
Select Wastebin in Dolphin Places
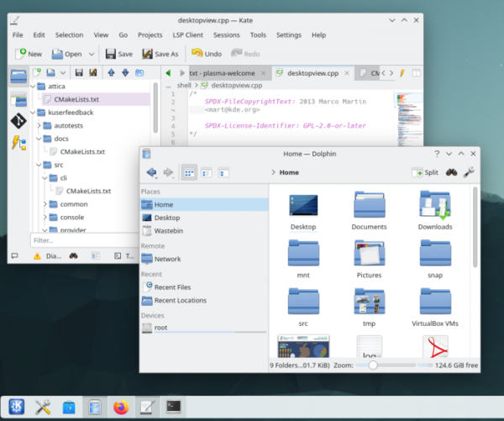[x=168, y=230]
